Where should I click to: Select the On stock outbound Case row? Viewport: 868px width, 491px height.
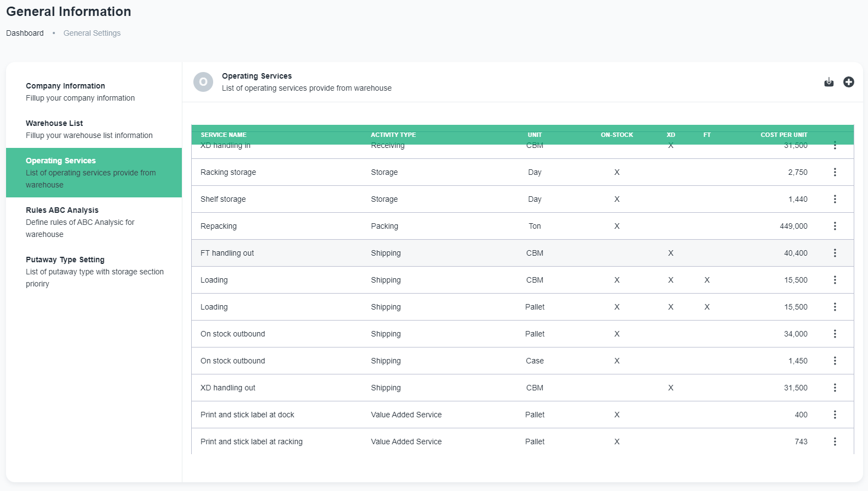(385, 361)
